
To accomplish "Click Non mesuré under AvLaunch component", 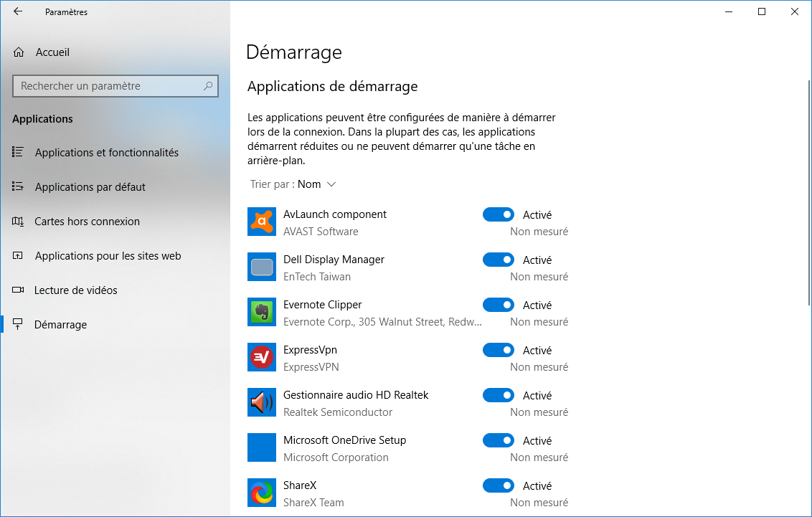I will pos(539,232).
